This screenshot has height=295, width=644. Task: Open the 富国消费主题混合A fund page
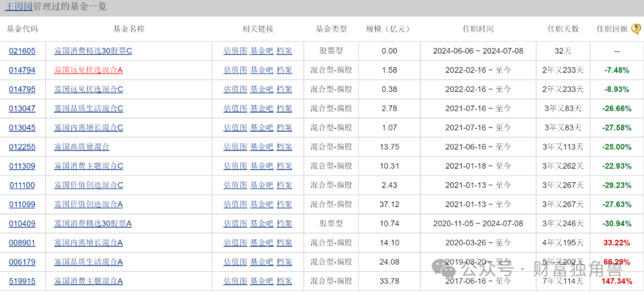(88, 281)
